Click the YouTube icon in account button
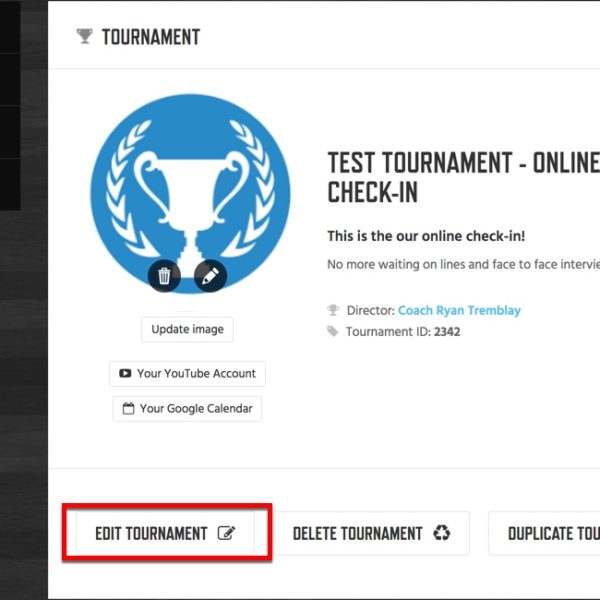The height and width of the screenshot is (600, 600). tap(125, 373)
